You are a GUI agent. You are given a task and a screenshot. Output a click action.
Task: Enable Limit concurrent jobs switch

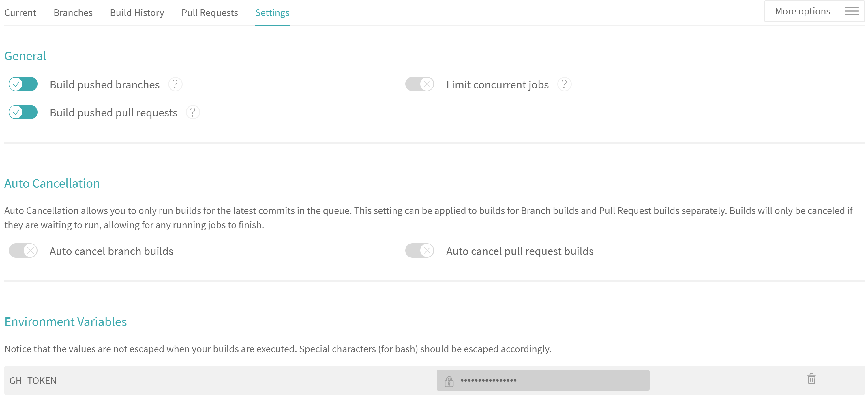[419, 84]
